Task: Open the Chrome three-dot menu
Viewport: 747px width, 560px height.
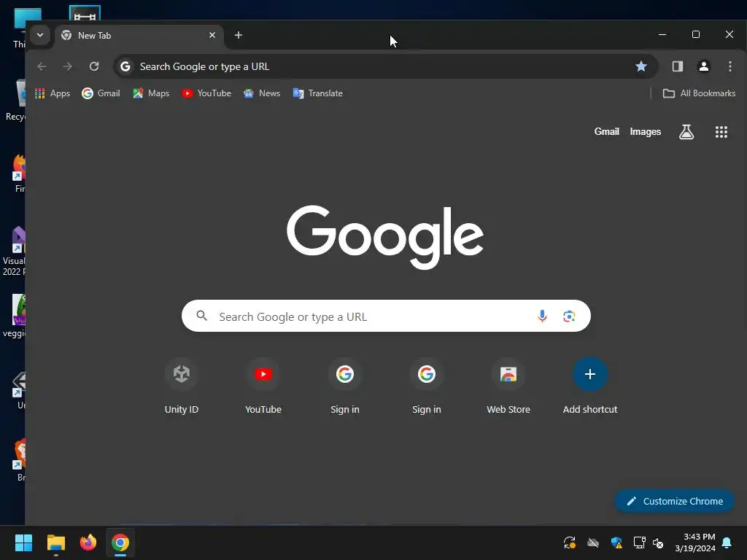Action: coord(729,66)
